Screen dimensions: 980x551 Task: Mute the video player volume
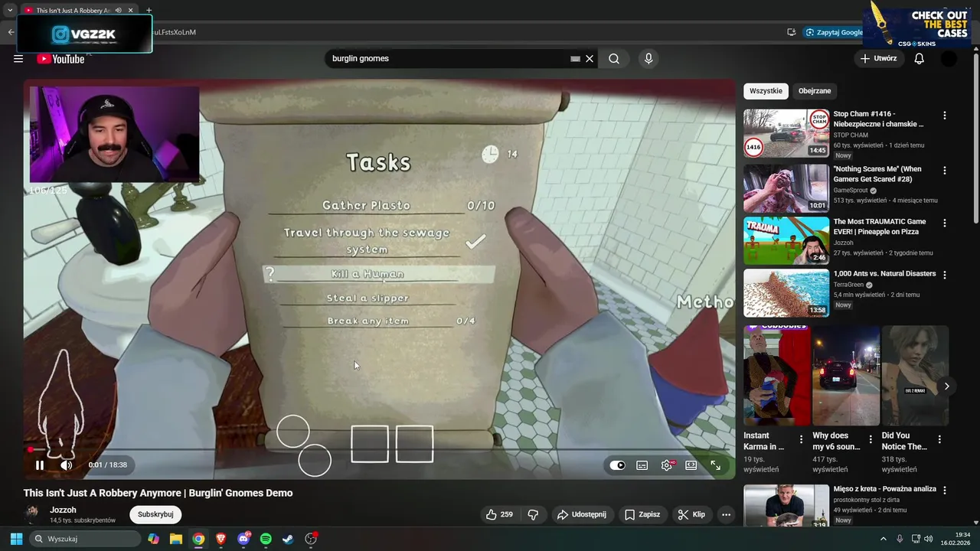pyautogui.click(x=67, y=465)
